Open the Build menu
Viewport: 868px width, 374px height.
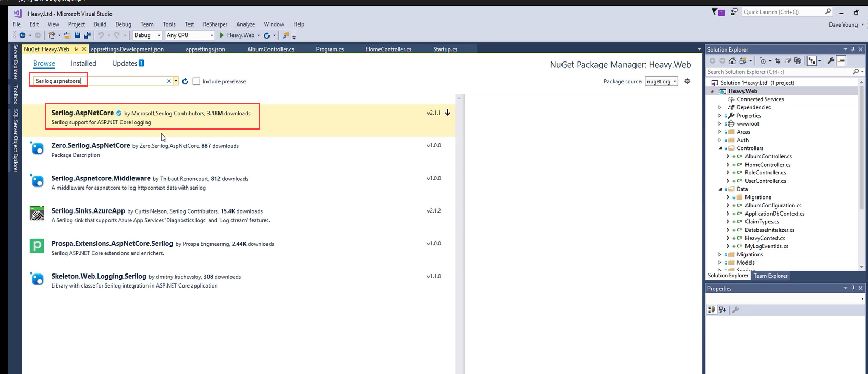pyautogui.click(x=100, y=24)
